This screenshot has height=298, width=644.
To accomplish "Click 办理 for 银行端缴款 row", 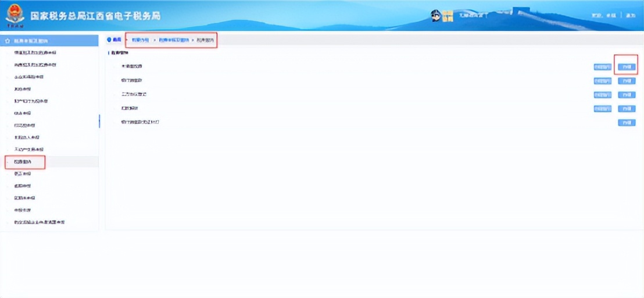I will click(627, 81).
